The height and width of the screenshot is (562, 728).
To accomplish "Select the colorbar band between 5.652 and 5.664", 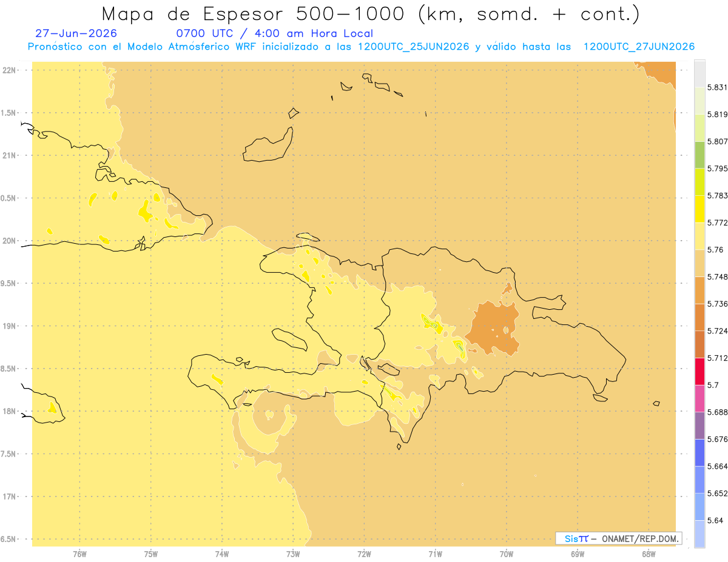I will coord(699,479).
